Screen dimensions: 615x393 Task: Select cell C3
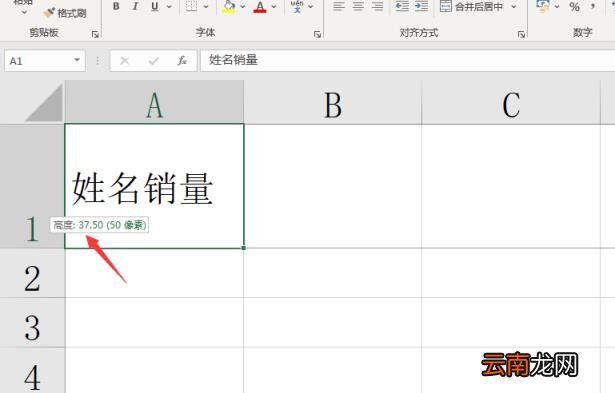point(511,322)
